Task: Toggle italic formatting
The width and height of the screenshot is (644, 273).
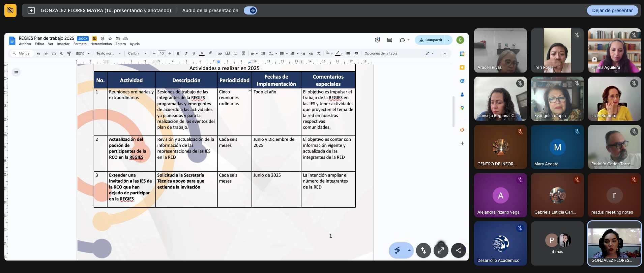Action: (x=186, y=53)
